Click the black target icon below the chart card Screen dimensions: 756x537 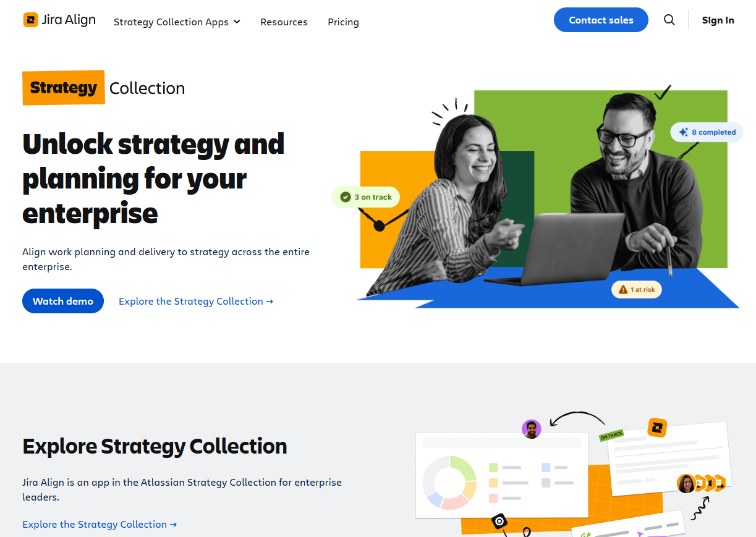(x=499, y=522)
